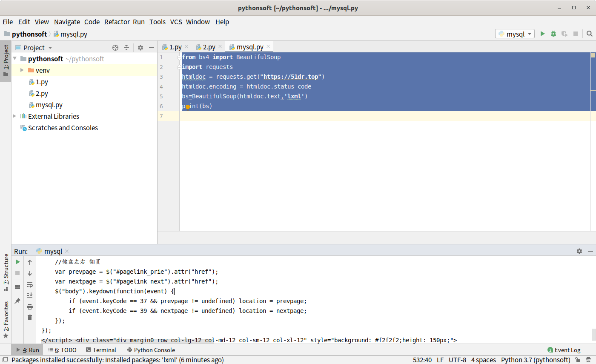Stop process in Run panel
This screenshot has width=596, height=364.
tap(17, 273)
